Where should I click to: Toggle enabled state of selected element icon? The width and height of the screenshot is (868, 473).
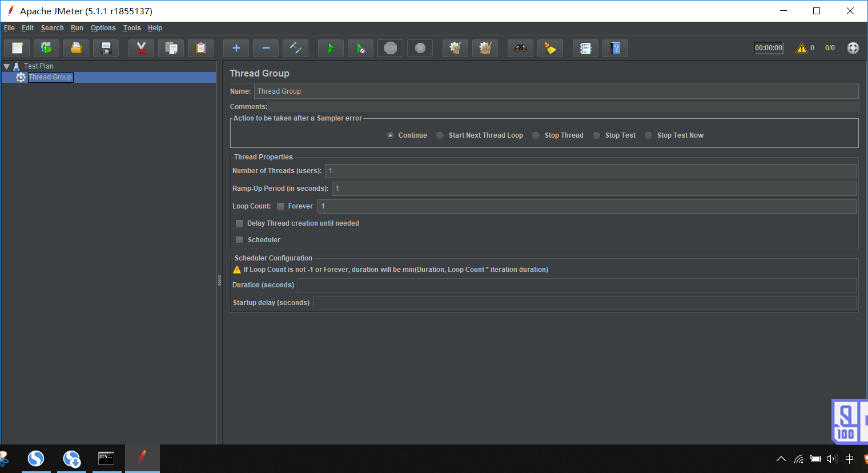[295, 48]
